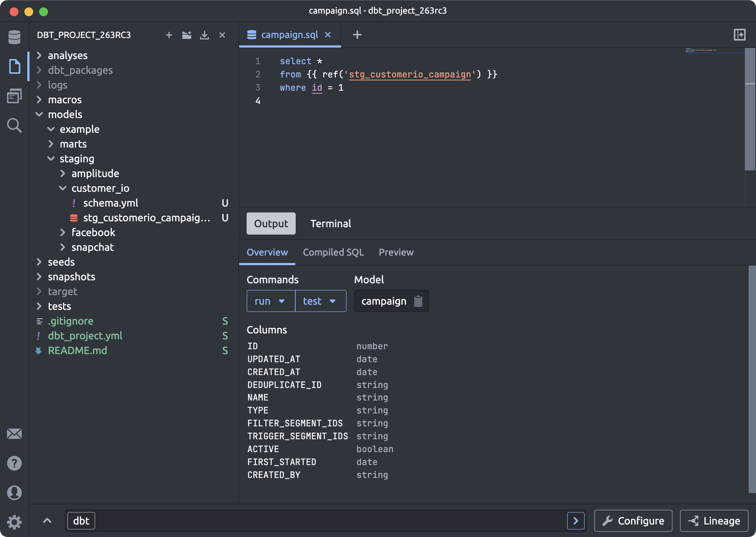The height and width of the screenshot is (537, 756).
Task: Click the dbt project database icon
Action: click(x=14, y=36)
